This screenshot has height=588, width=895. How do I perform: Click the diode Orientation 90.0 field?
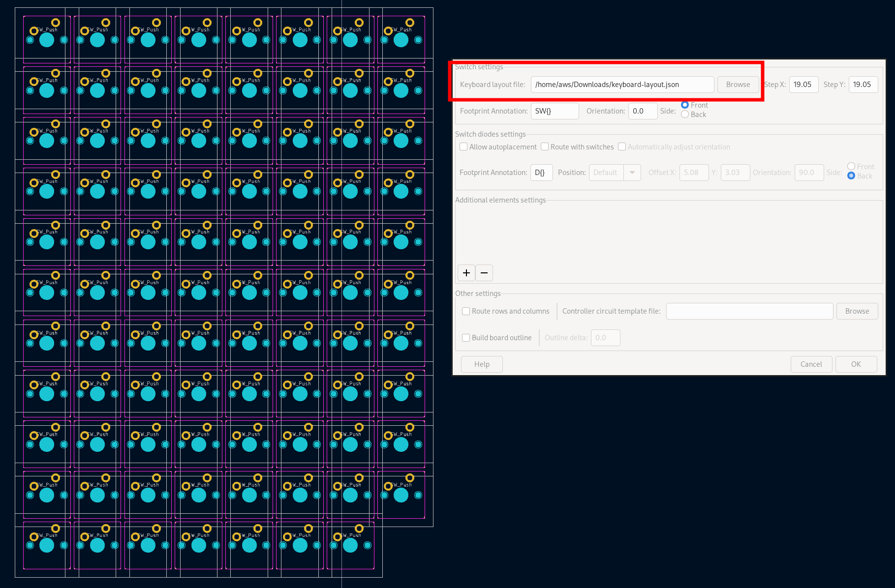click(809, 173)
